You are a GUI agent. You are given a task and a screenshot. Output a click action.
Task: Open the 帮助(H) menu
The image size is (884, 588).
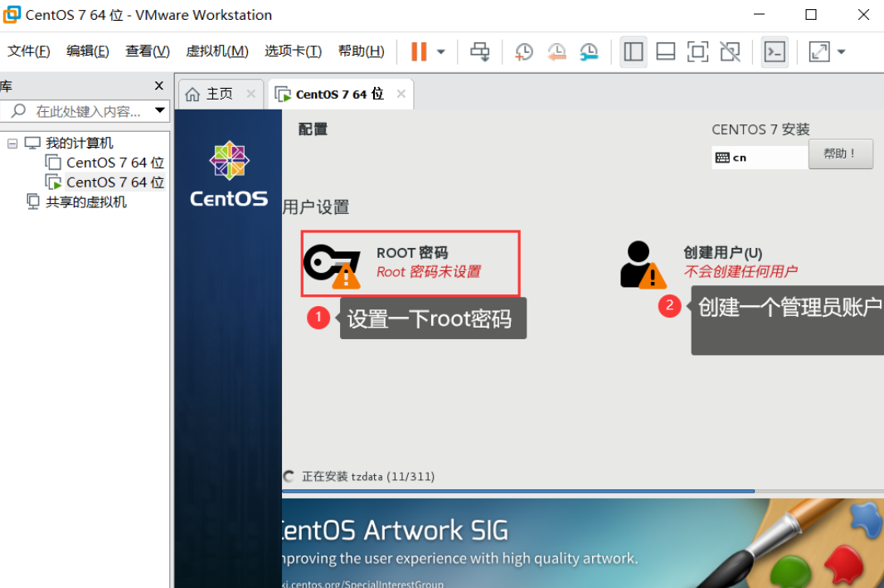click(362, 51)
